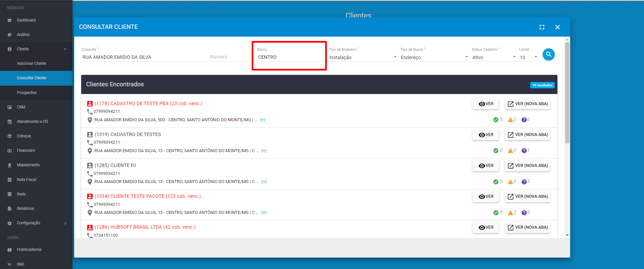Click VER for HUBSOFT BRASIL LTDA
The width and height of the screenshot is (644, 269).
(486, 227)
